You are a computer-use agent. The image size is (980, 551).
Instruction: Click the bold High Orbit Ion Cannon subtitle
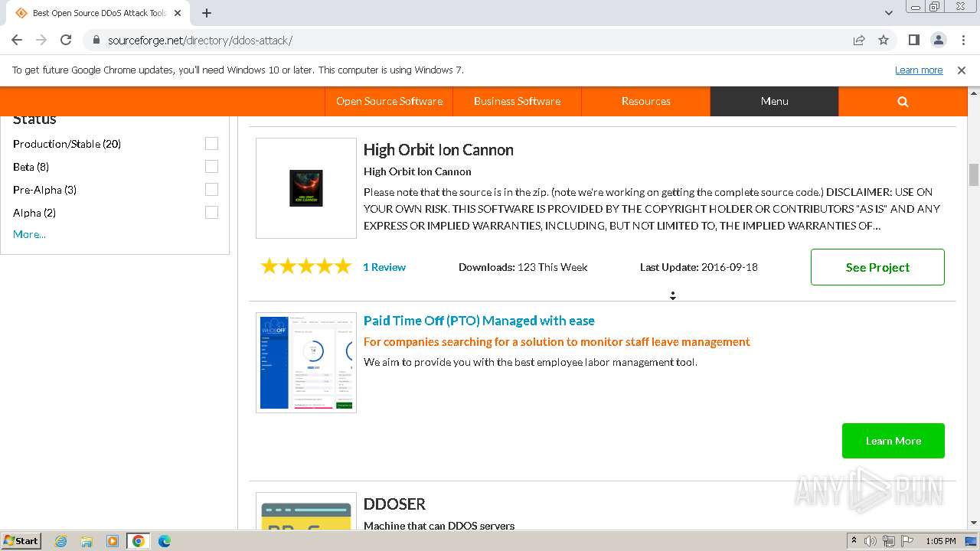point(417,171)
